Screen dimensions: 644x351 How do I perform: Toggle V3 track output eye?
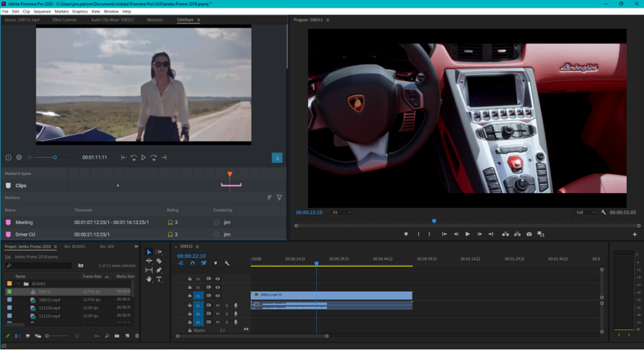point(218,279)
